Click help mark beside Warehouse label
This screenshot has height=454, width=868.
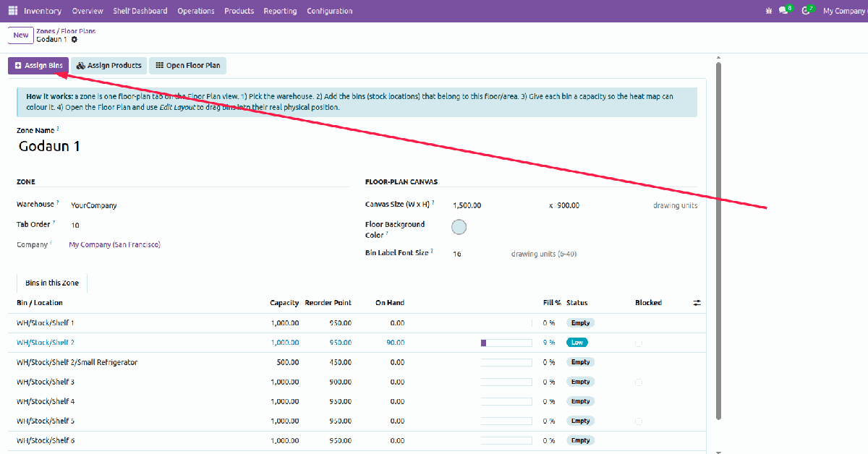coord(58,203)
